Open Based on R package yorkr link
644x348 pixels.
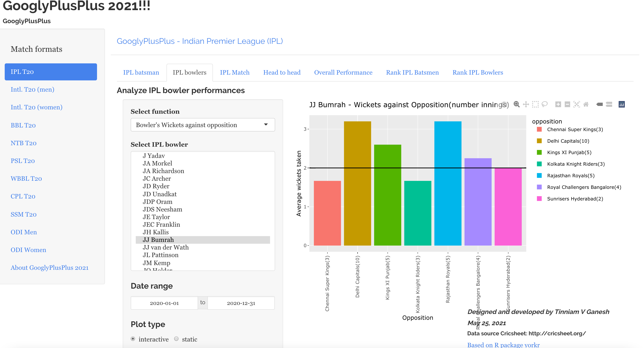[503, 345]
